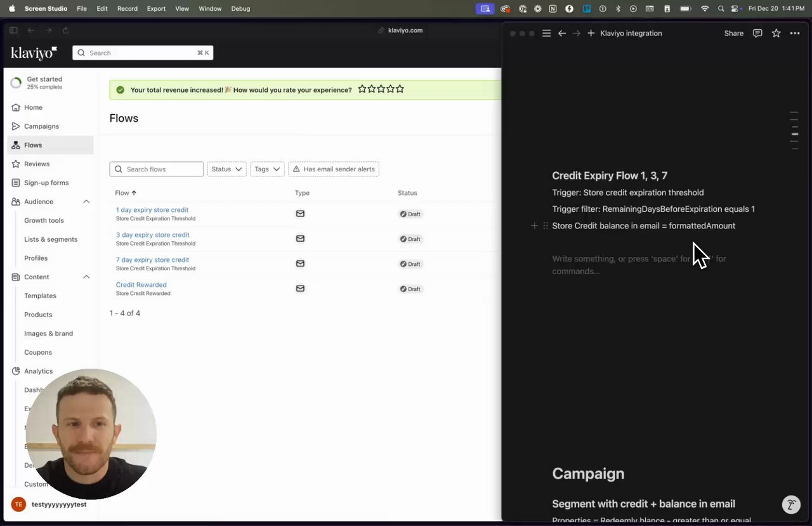Collapse the Content section

pos(86,277)
